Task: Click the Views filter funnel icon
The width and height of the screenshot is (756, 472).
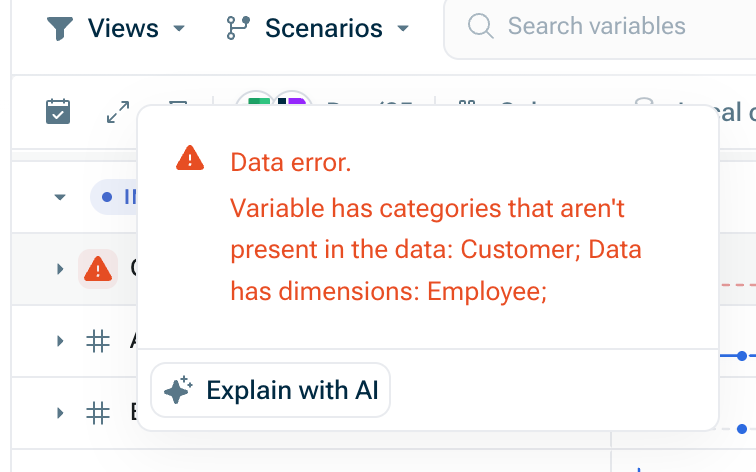Action: (x=62, y=28)
